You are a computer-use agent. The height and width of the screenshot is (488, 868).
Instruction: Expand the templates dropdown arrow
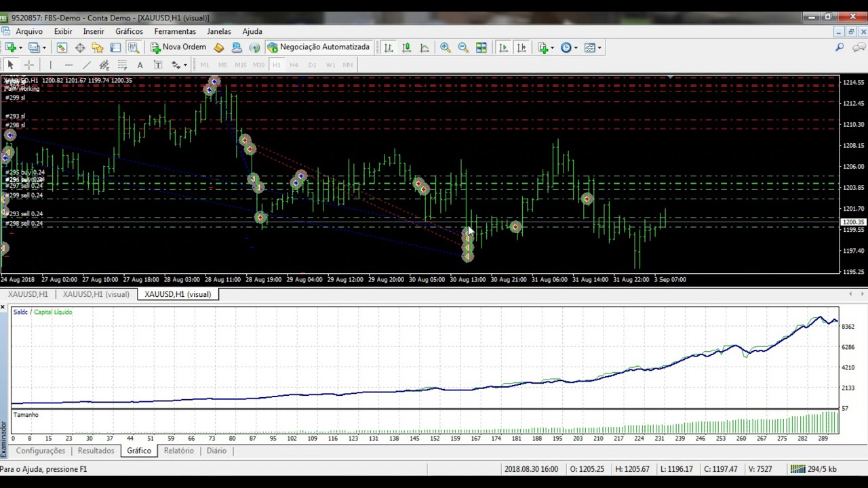599,47
